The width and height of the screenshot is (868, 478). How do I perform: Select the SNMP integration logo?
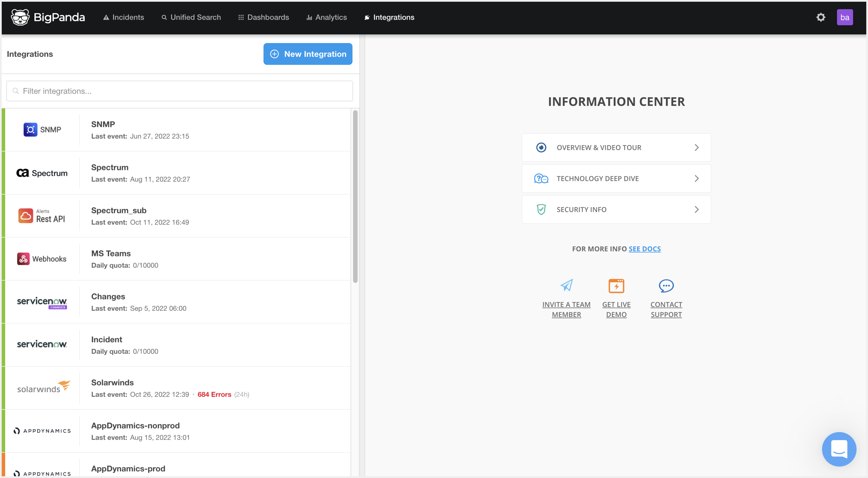[42, 130]
